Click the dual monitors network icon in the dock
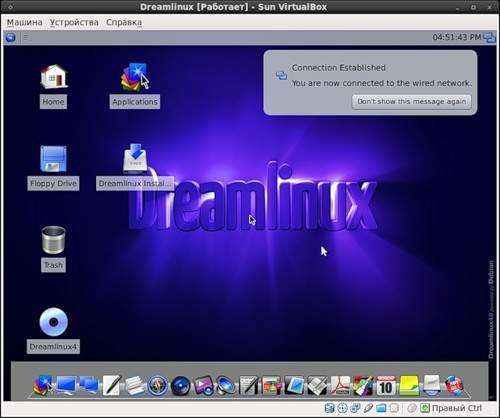 (89, 386)
